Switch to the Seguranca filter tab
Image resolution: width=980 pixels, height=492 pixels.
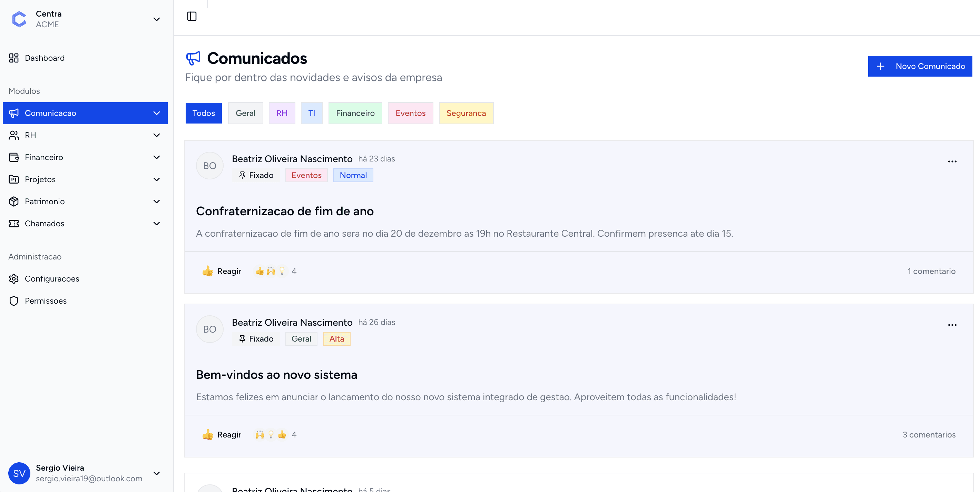466,113
